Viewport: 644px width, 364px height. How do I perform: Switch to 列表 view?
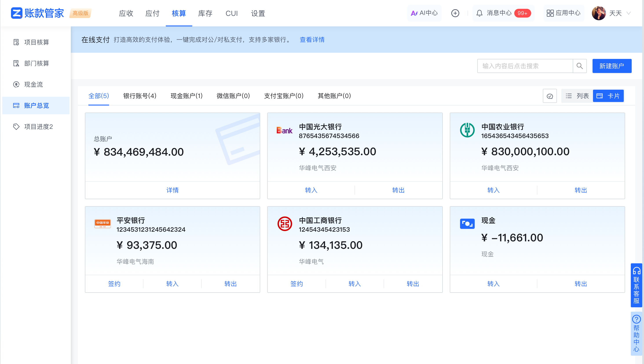coord(577,96)
